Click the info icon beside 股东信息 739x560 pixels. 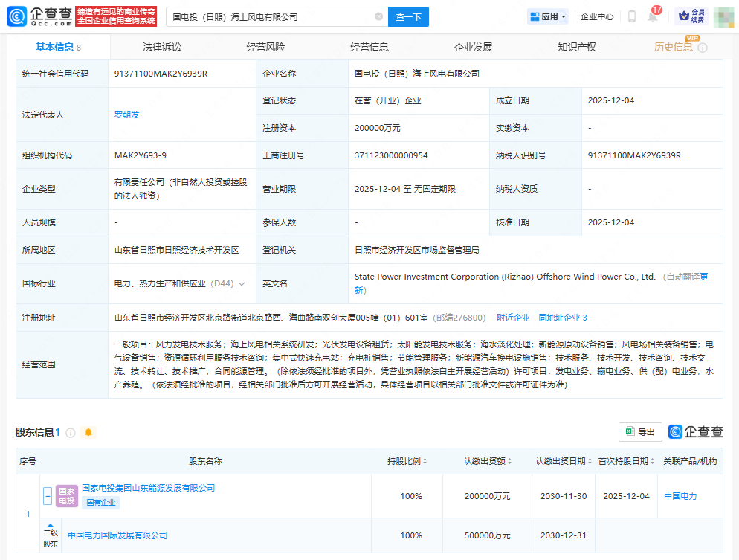tap(71, 432)
